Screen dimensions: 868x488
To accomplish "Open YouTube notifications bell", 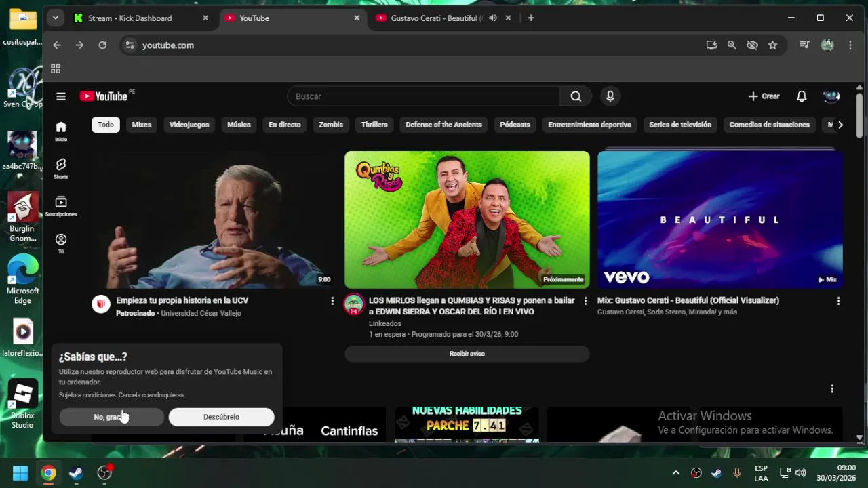I will [802, 96].
